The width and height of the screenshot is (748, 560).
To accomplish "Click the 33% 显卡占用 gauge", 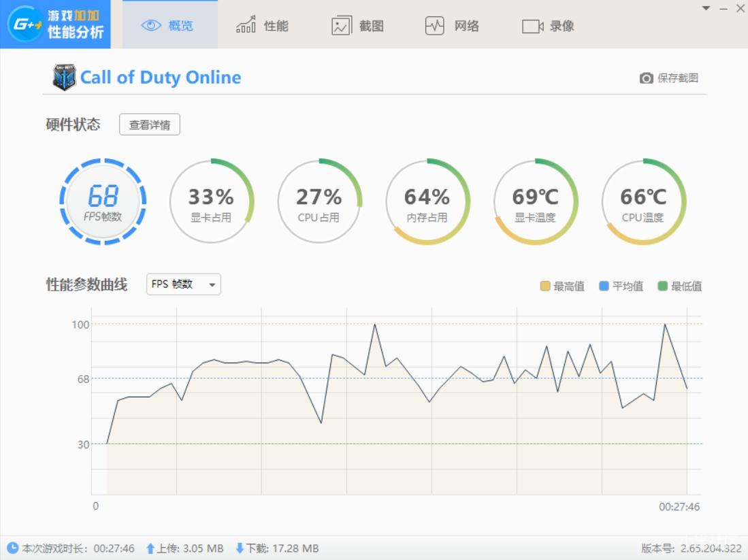I will (x=211, y=202).
